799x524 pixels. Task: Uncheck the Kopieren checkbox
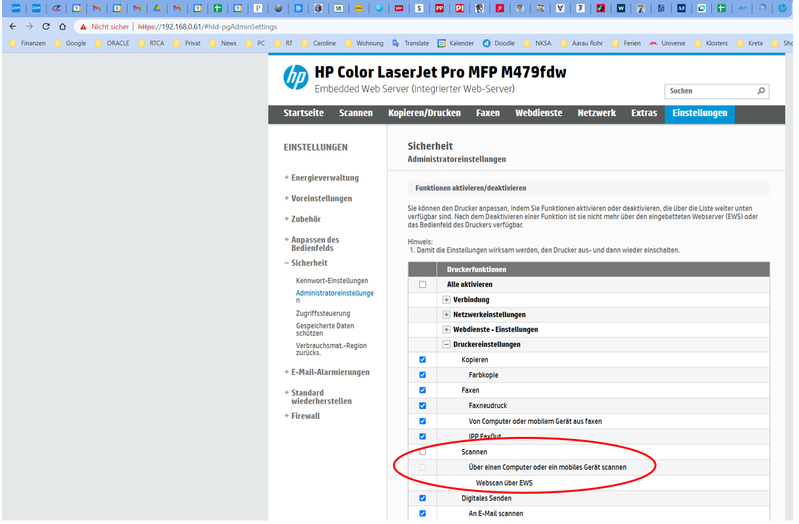coord(422,359)
